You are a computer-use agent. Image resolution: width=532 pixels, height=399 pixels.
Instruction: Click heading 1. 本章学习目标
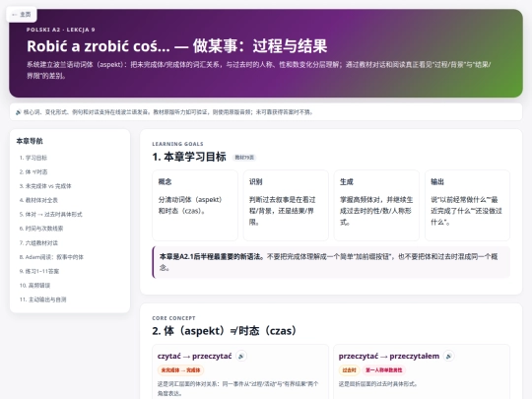click(x=189, y=157)
